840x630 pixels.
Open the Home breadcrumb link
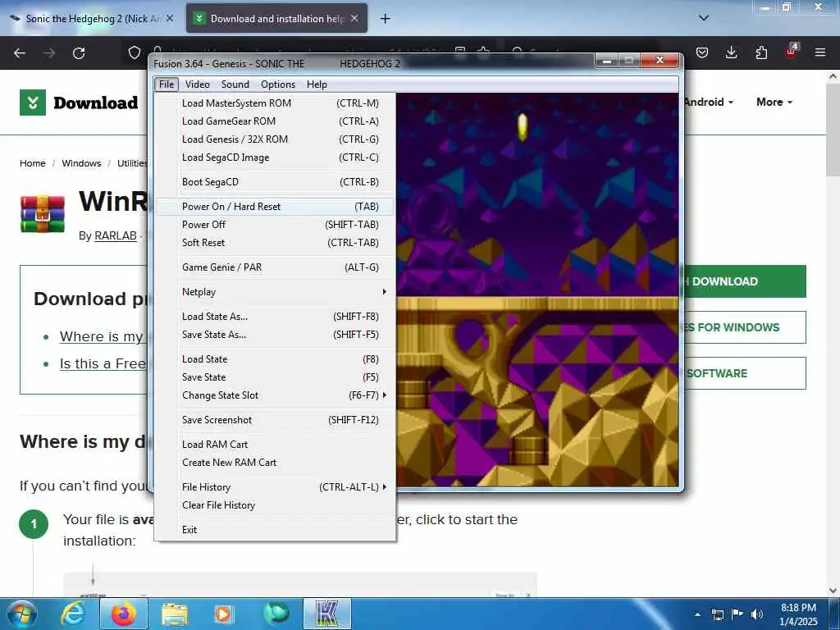click(33, 163)
